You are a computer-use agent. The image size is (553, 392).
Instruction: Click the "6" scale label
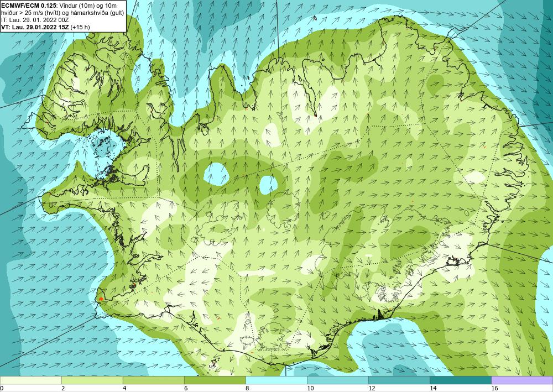(x=186, y=388)
